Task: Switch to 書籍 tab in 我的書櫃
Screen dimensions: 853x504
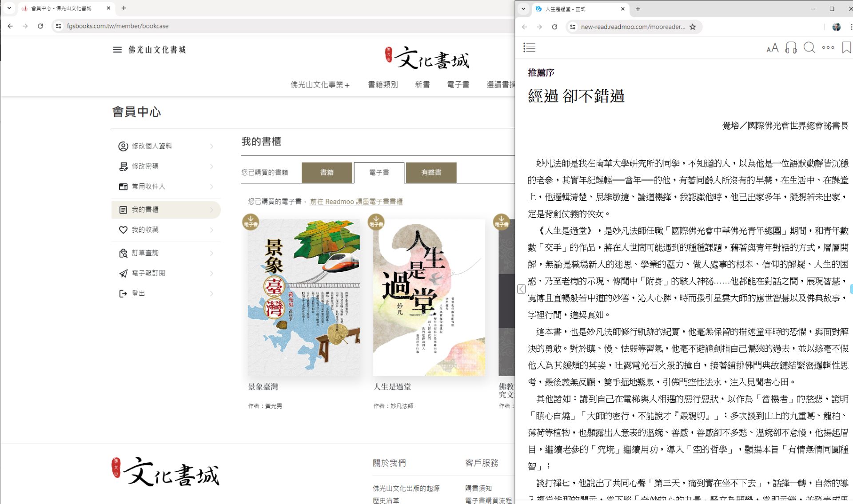Action: pyautogui.click(x=327, y=172)
